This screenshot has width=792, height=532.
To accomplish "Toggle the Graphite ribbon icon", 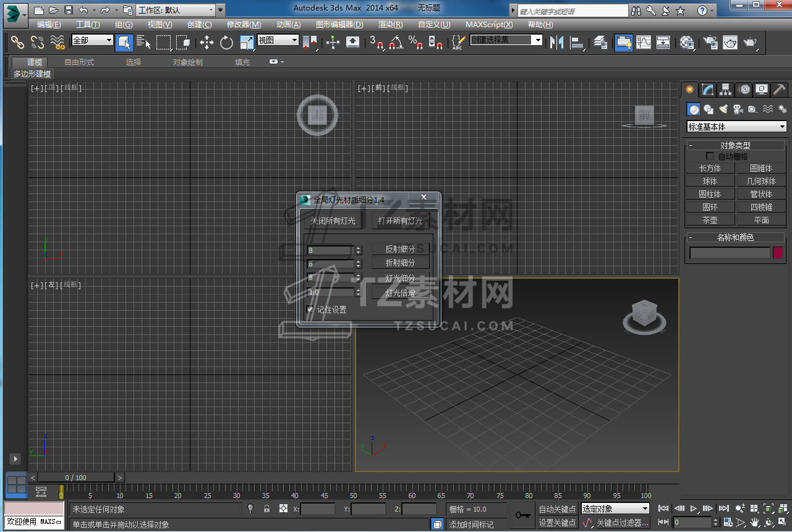I will click(623, 42).
